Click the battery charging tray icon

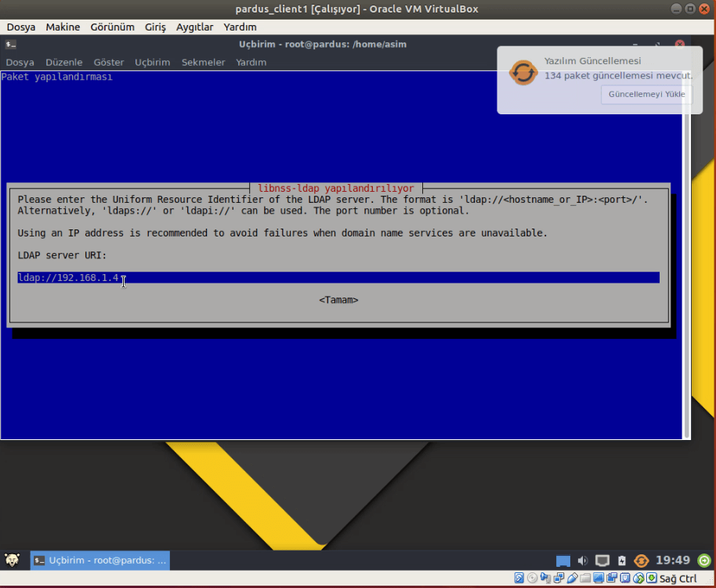(622, 561)
